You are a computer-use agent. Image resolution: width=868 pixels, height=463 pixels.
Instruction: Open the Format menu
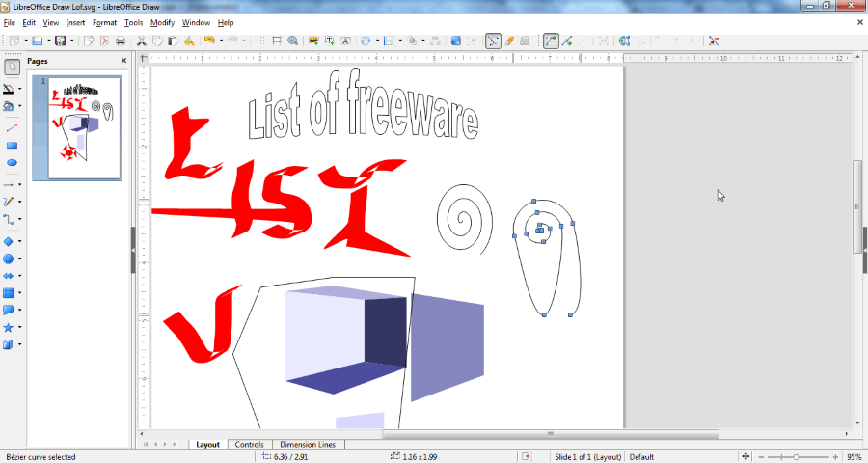click(x=104, y=23)
